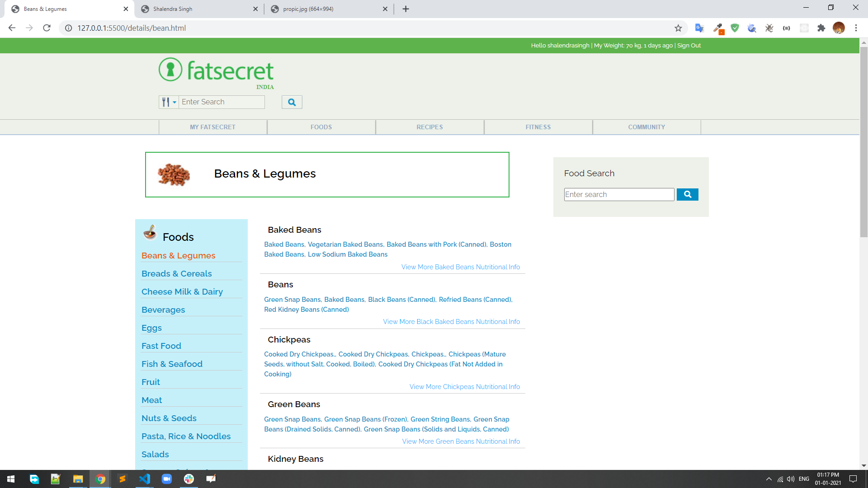Screen dimensions: 868x488
Task: Open Zoom from the Windows taskbar
Action: pyautogui.click(x=167, y=479)
